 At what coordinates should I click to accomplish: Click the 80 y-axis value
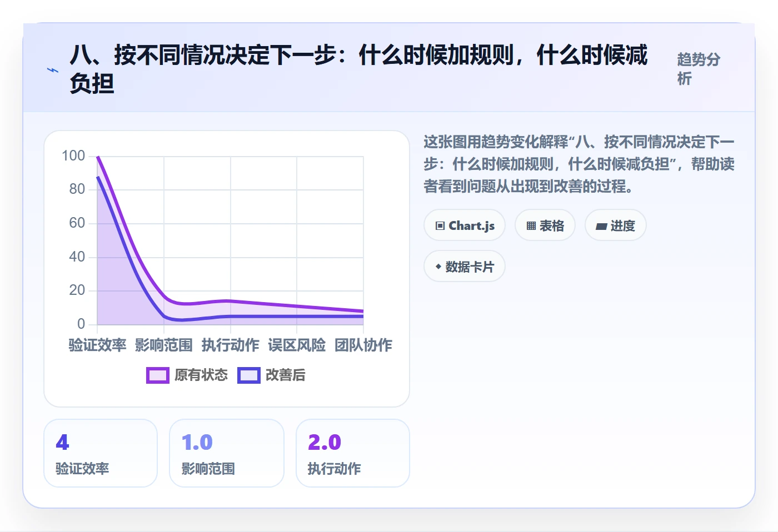click(77, 189)
